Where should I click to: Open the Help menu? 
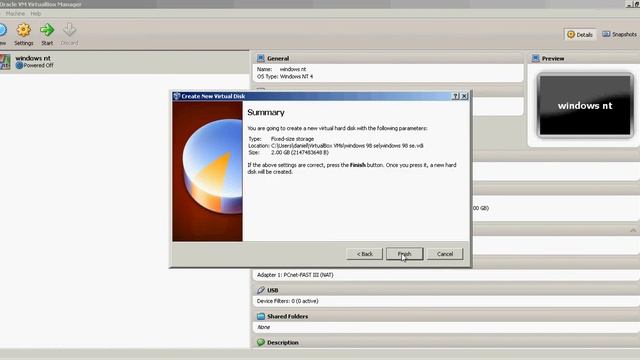36,13
